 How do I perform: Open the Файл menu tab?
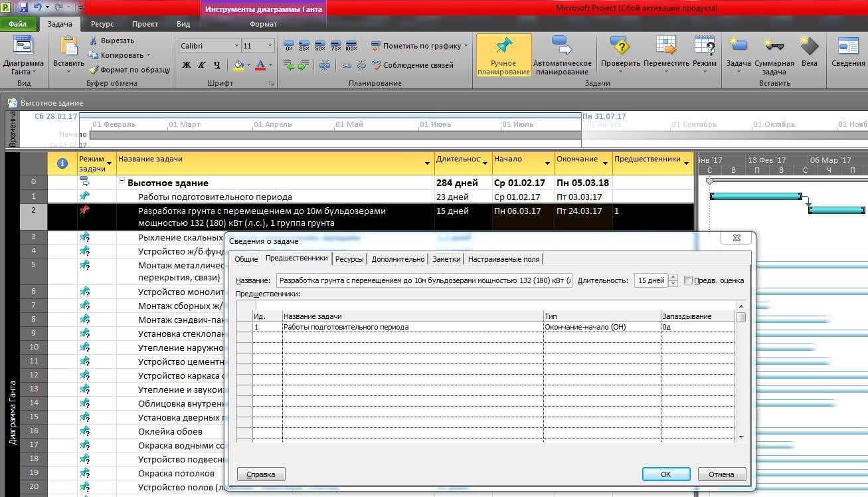tap(18, 24)
